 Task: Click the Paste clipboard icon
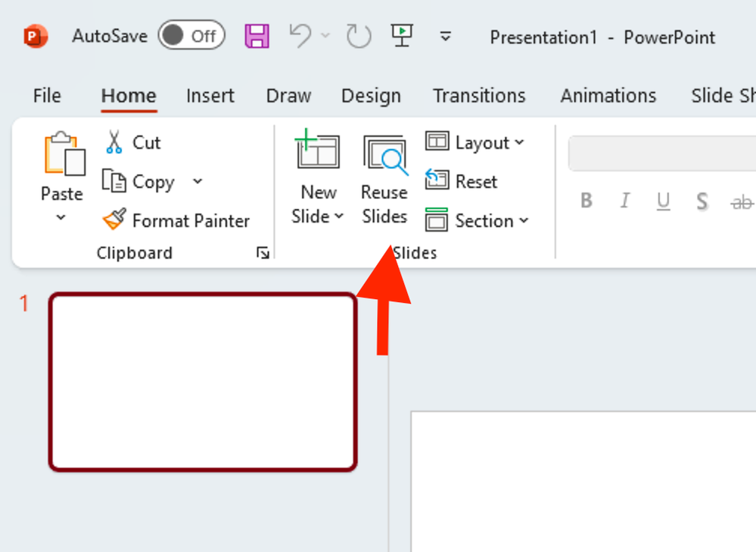(x=64, y=154)
